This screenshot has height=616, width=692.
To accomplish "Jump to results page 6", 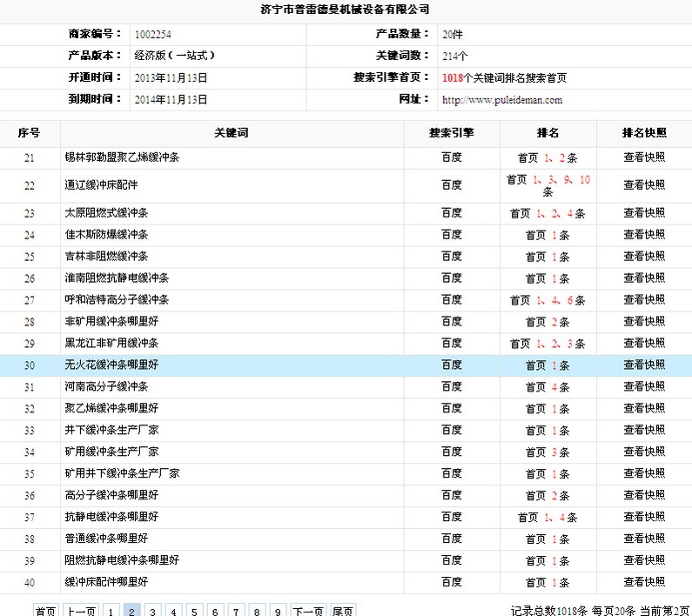I will pyautogui.click(x=215, y=611).
